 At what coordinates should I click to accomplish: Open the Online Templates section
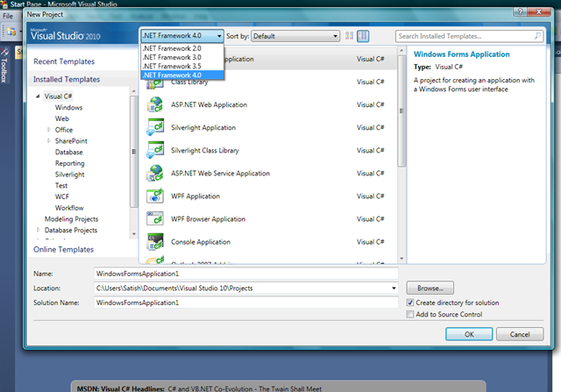pos(64,250)
